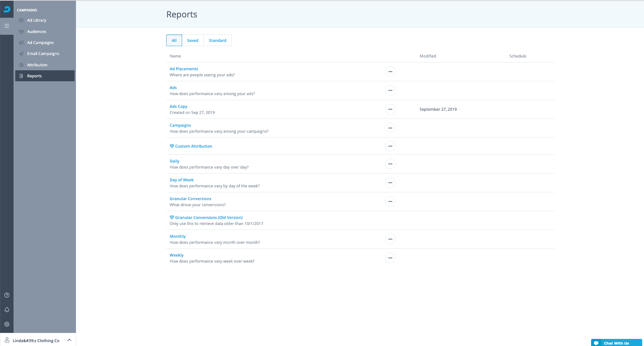Click the Reports document icon

tap(21, 76)
